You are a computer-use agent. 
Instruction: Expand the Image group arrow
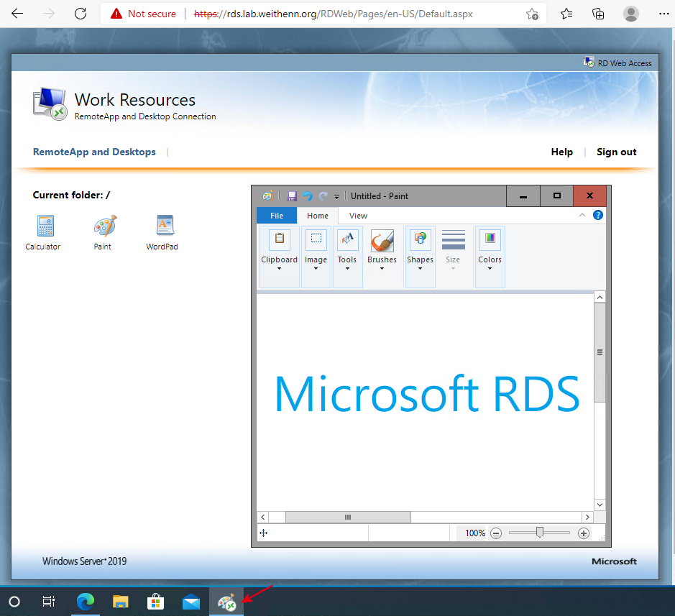(316, 269)
